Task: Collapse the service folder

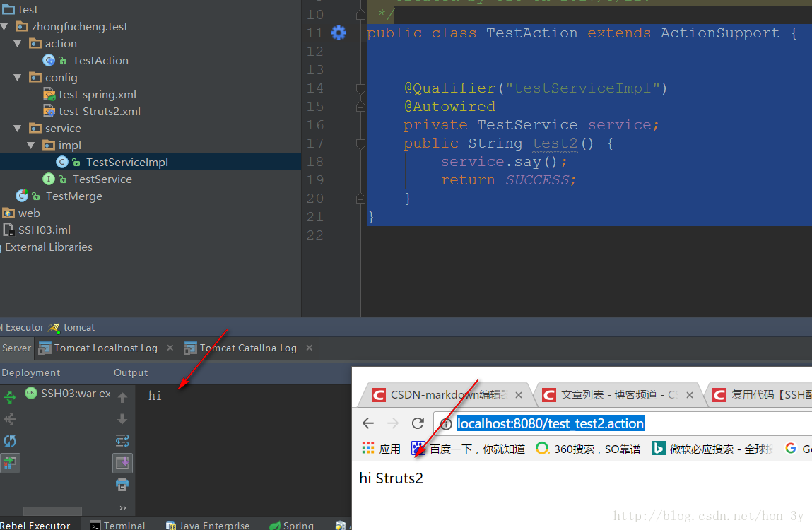Action: click(18, 128)
